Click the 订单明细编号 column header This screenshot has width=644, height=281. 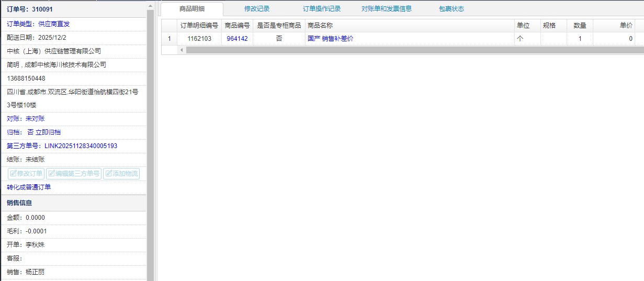tap(199, 25)
